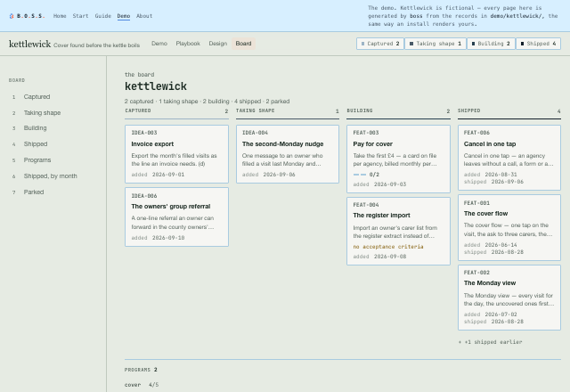Open the IDEA-004 second-Monday nudge card
The height and width of the screenshot is (392, 570).
pos(288,154)
